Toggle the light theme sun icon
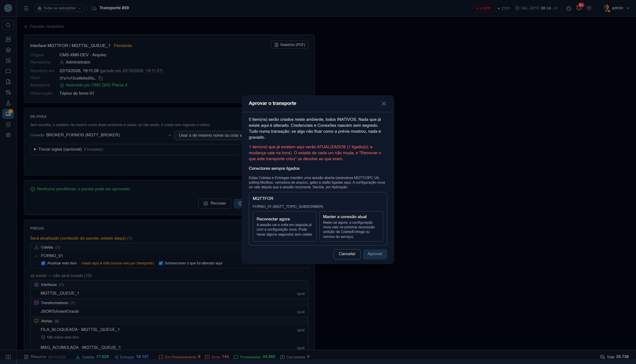Image resolution: width=636 pixels, height=364 pixels. [589, 8]
